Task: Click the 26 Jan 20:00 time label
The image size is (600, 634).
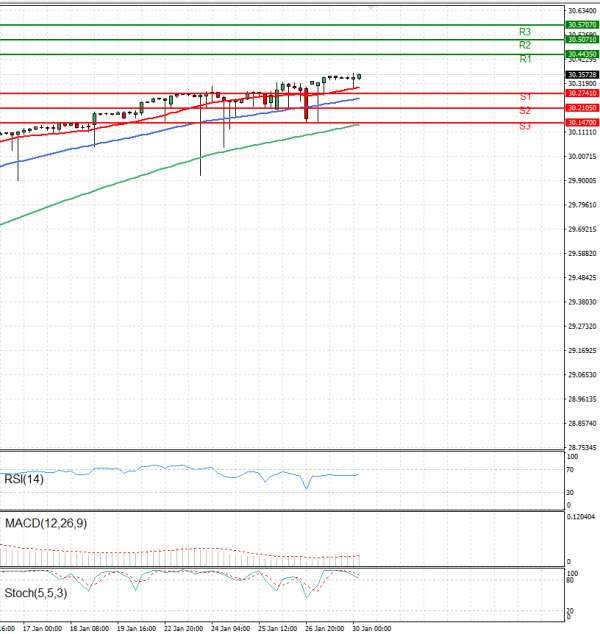Action: coord(325,629)
